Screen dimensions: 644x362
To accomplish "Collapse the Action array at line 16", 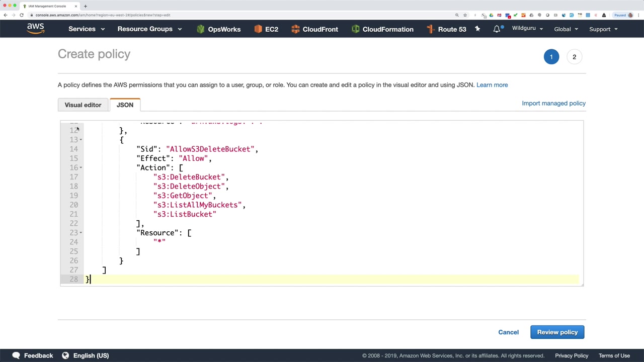I will 81,168.
